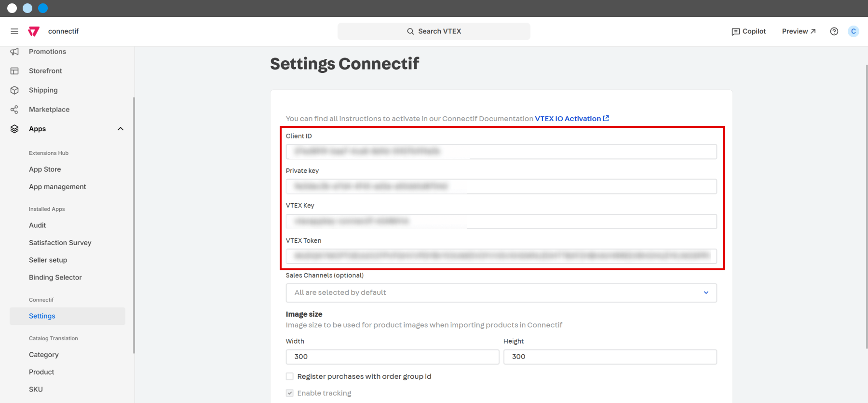Viewport: 868px width, 403px height.
Task: Open the hamburger navigation menu
Action: point(14,31)
